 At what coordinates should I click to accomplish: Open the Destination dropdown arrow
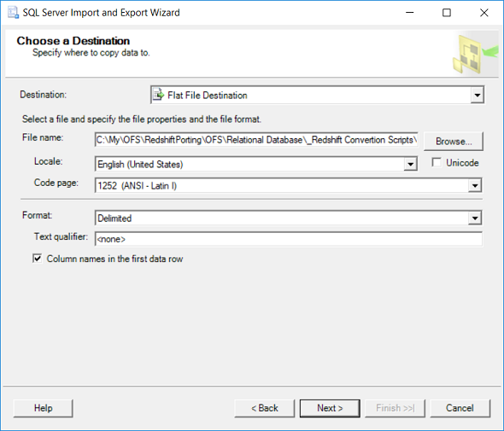pos(477,95)
